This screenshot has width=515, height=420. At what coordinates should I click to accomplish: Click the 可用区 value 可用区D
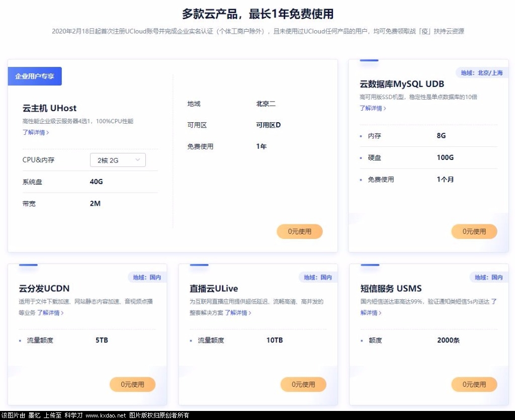(269, 125)
